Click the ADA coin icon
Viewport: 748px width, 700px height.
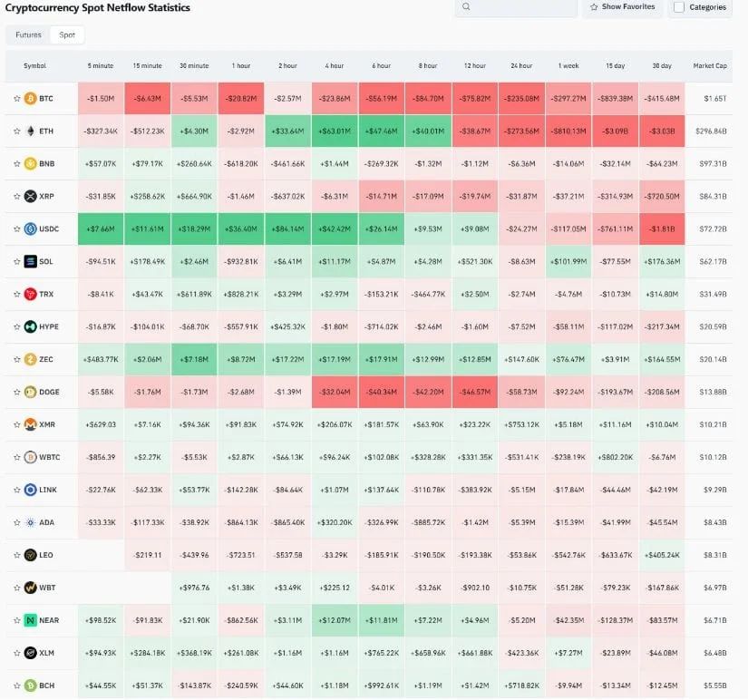30,522
